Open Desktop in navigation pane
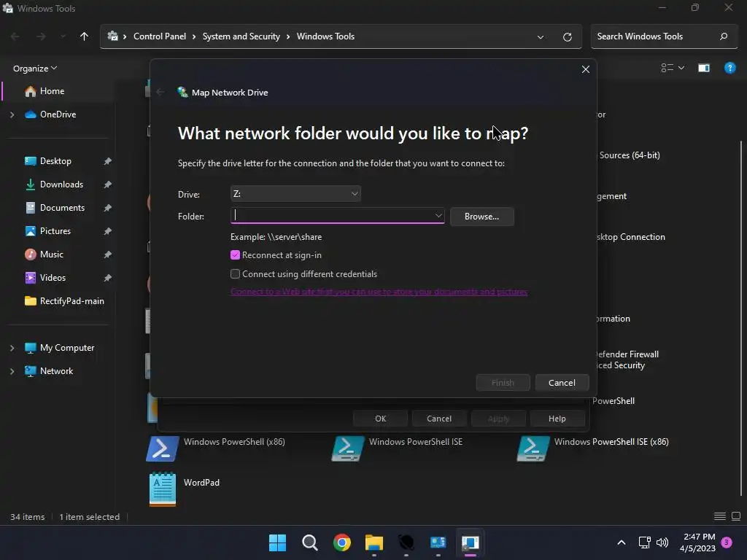The image size is (747, 560). point(55,161)
